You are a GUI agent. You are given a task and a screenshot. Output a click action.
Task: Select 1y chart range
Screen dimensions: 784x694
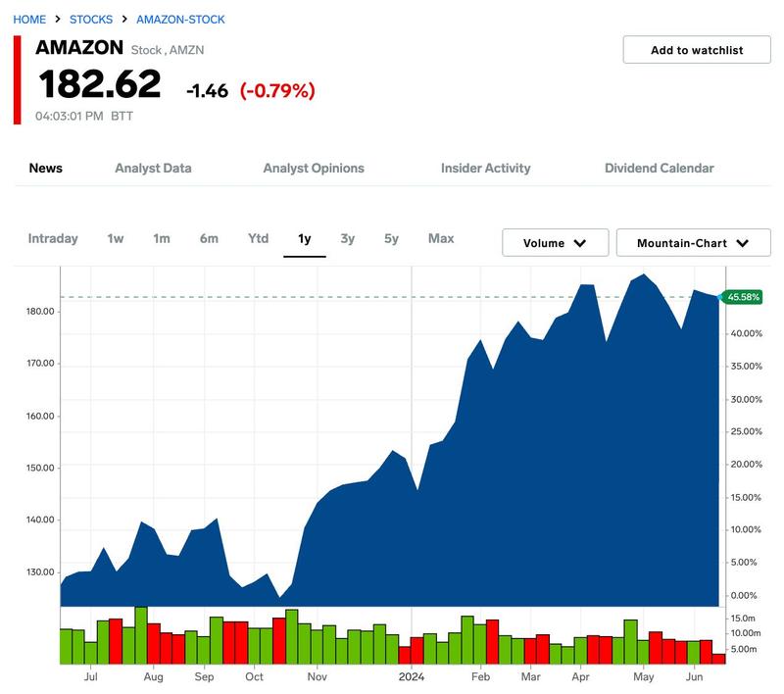pyautogui.click(x=305, y=238)
